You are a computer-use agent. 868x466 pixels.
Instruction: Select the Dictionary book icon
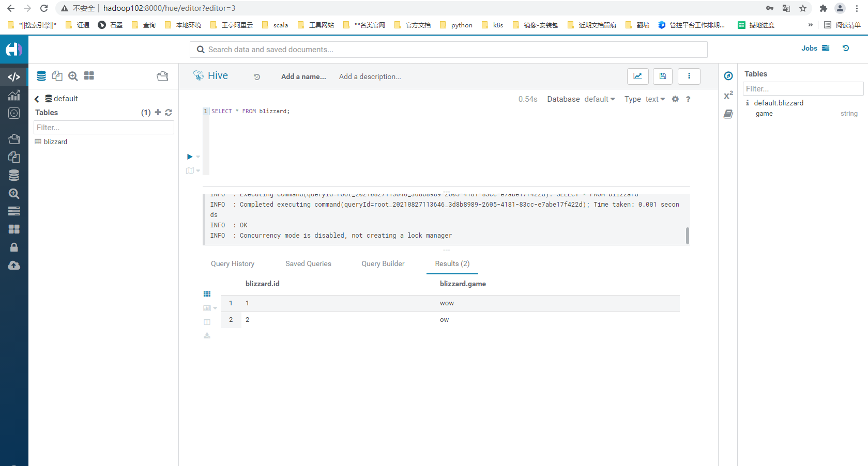click(x=728, y=114)
